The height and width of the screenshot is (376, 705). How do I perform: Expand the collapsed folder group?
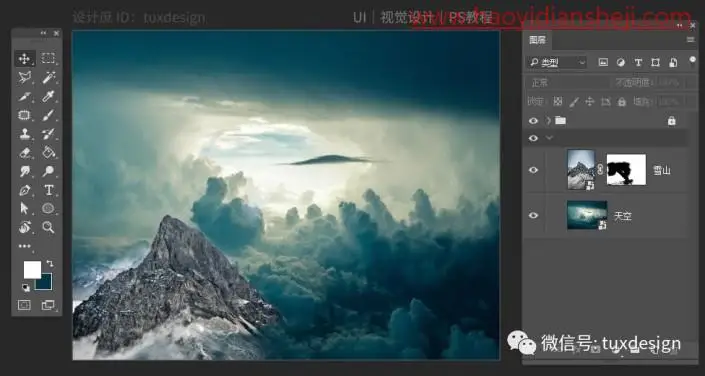click(x=548, y=121)
